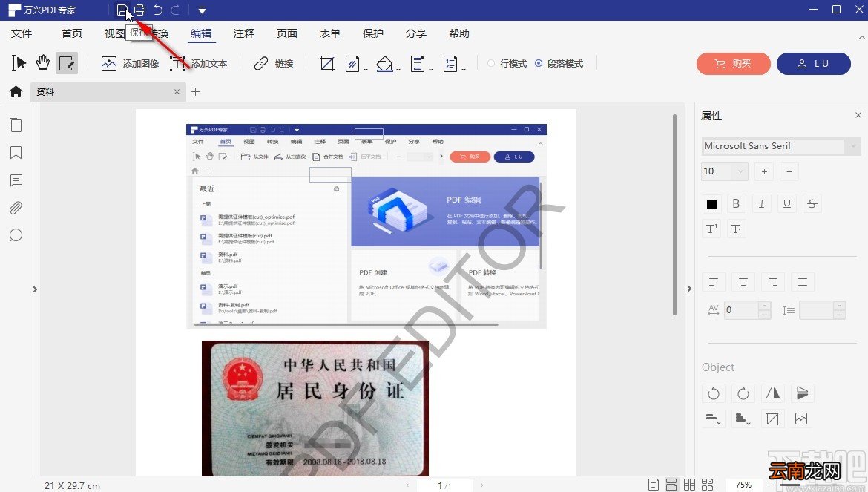This screenshot has width=868, height=492.
Task: Open the 帮助 ribbon tab
Action: (459, 33)
